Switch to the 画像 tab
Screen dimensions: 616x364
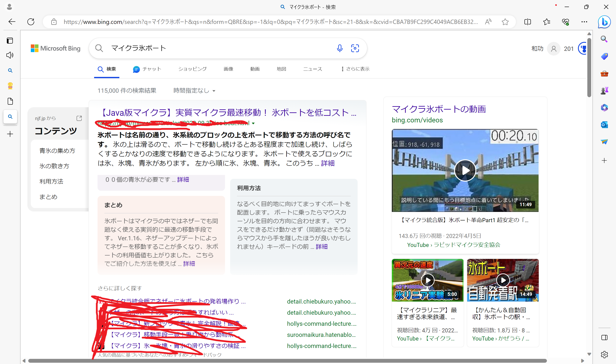(228, 69)
